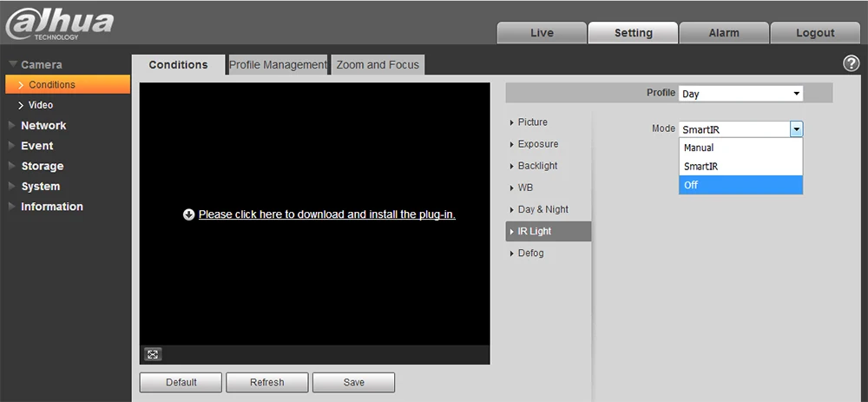Open the Live tab
The image size is (868, 402).
pos(542,33)
